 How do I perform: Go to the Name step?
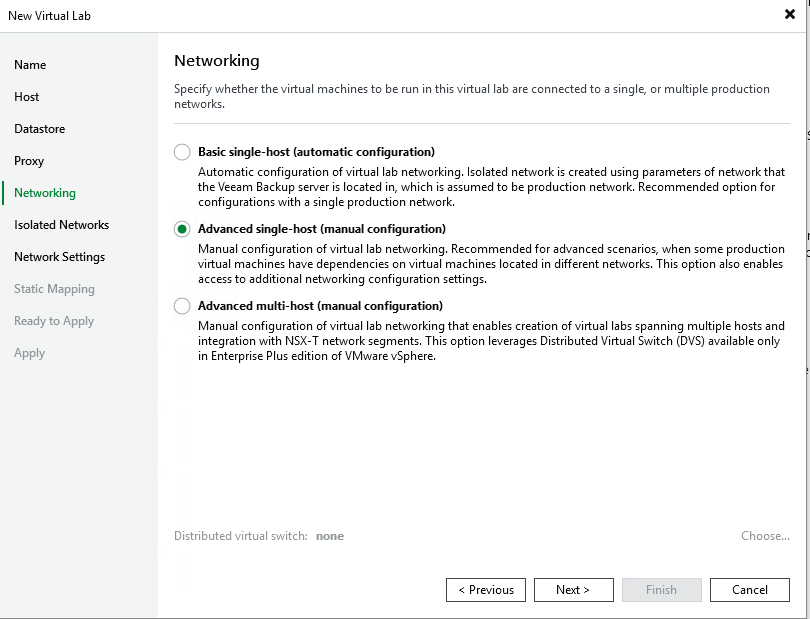coord(30,65)
